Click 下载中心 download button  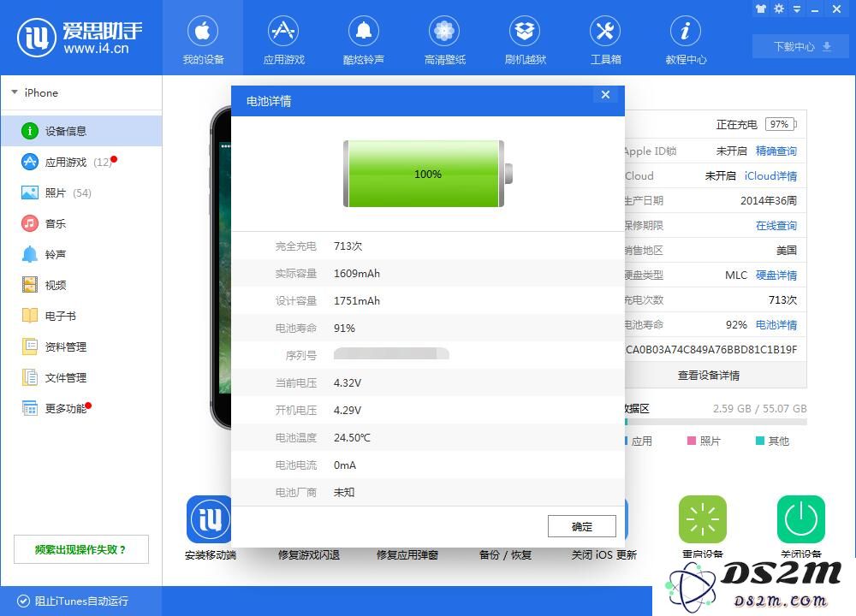click(800, 46)
